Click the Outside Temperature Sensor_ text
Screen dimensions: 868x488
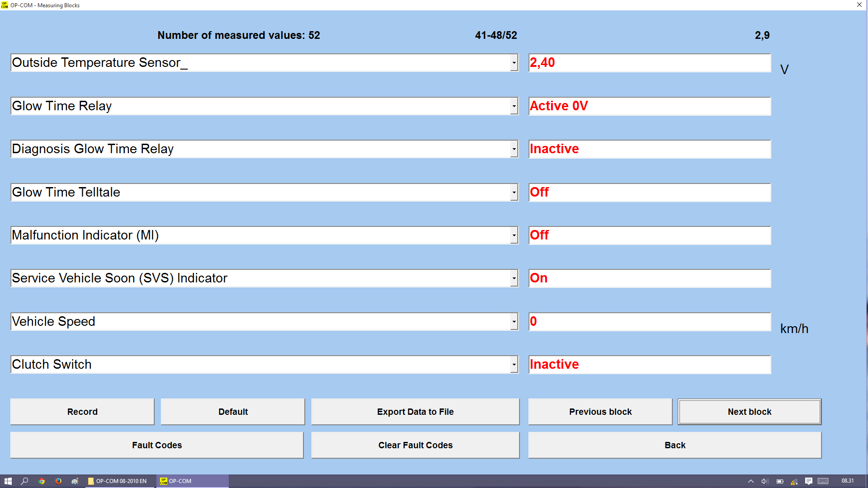coord(99,62)
